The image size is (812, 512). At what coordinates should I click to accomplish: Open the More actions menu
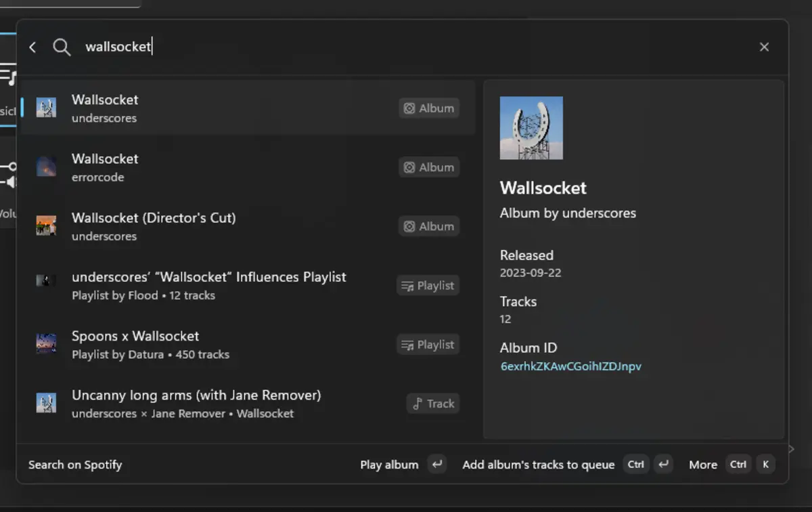click(x=703, y=465)
